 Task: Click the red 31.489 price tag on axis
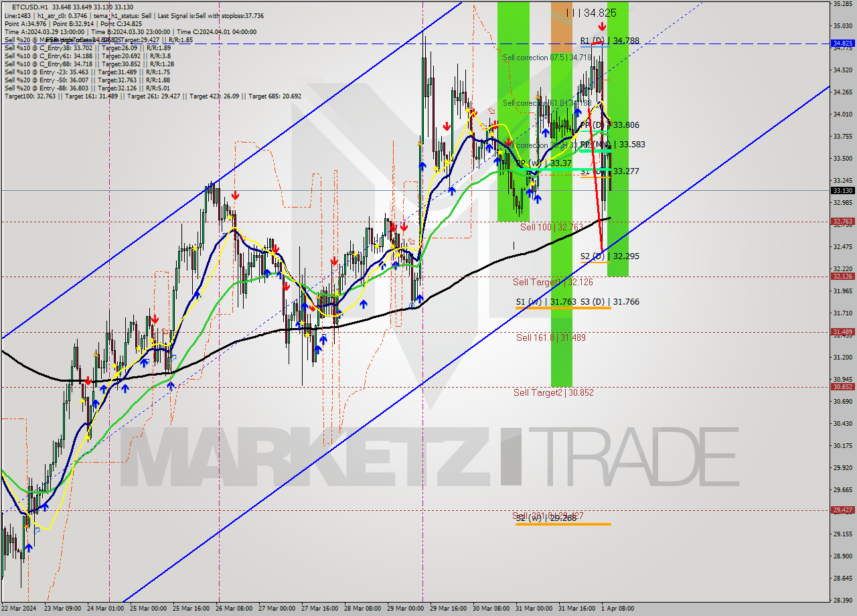point(842,331)
